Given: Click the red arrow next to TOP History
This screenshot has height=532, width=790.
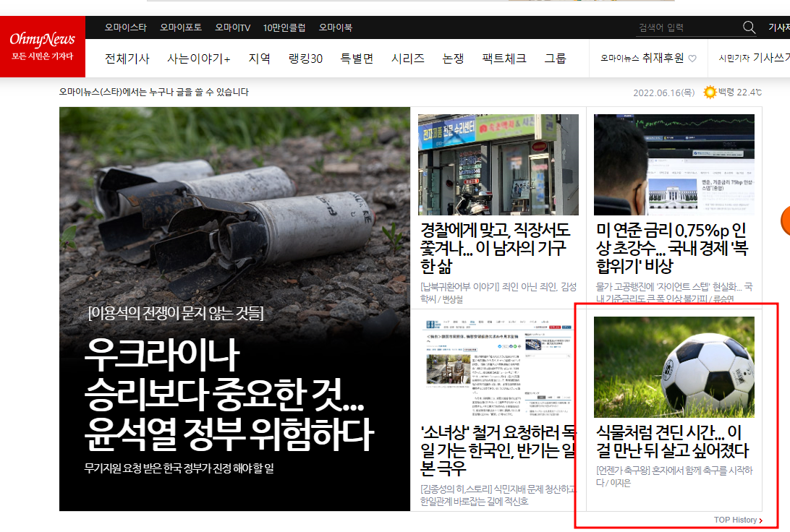Looking at the screenshot, I should (x=761, y=520).
